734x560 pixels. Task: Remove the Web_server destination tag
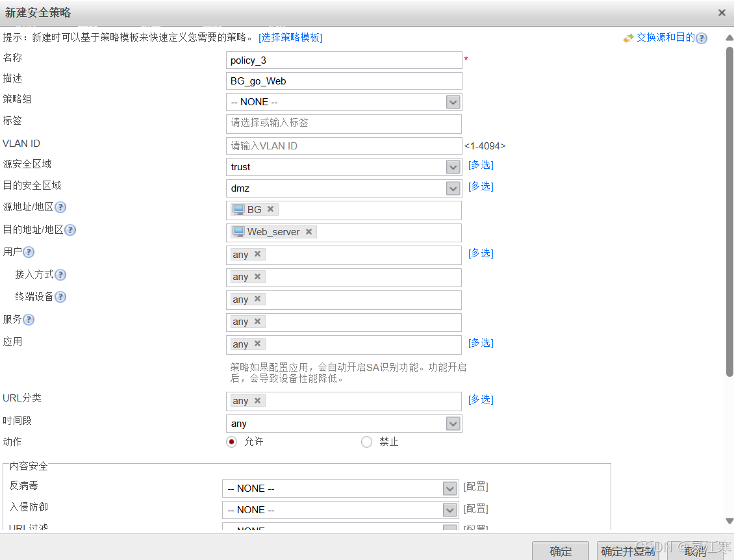(x=309, y=231)
